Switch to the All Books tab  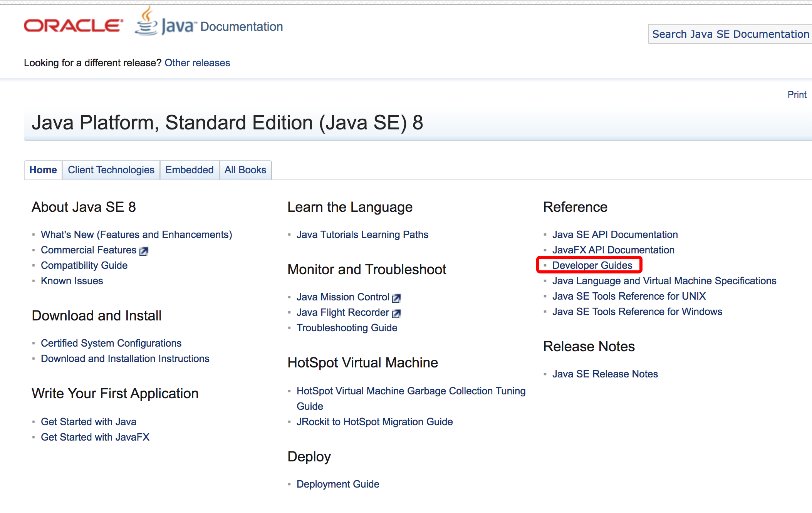pos(245,170)
